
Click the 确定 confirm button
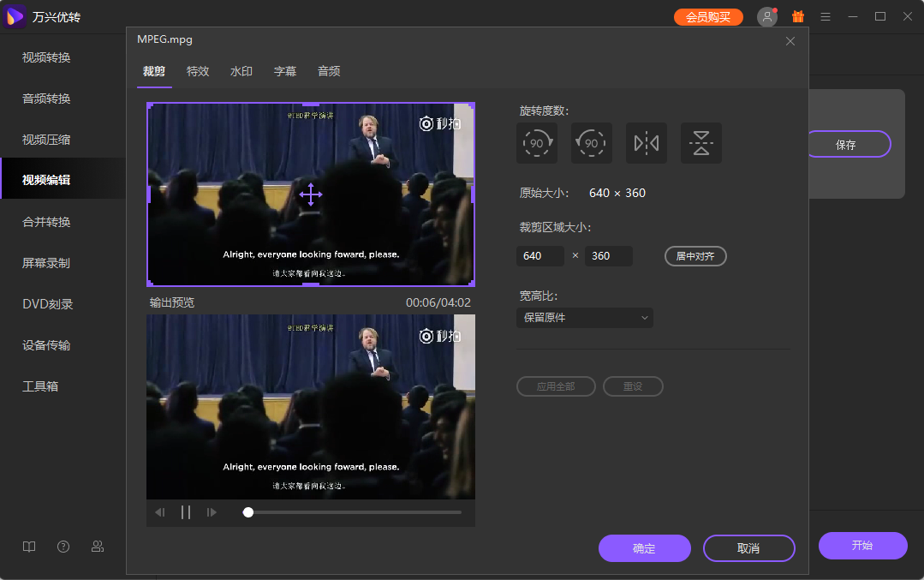[x=644, y=548]
